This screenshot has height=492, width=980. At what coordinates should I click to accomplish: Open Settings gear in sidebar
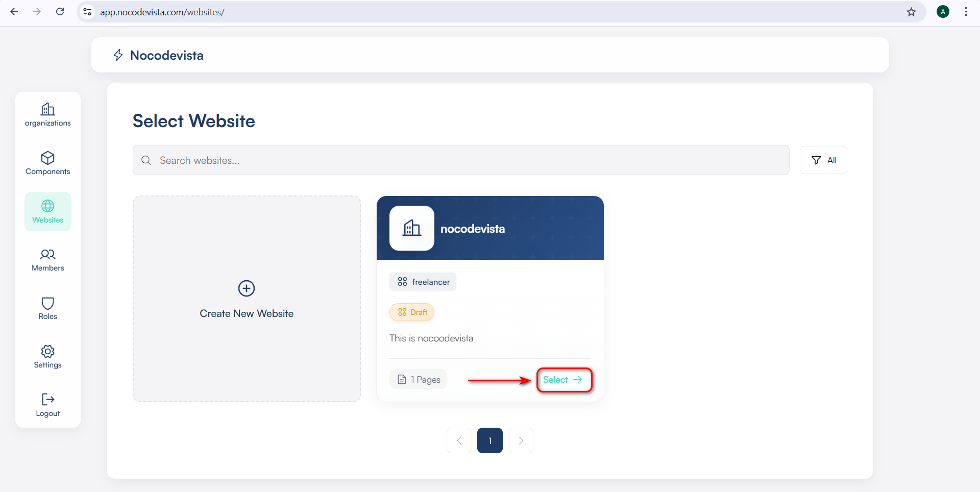47,352
